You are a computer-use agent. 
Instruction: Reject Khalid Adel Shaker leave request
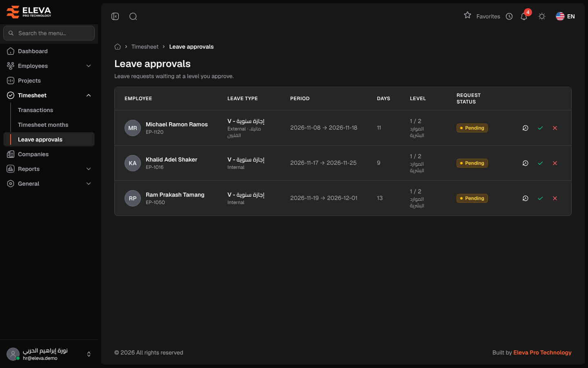coord(555,163)
